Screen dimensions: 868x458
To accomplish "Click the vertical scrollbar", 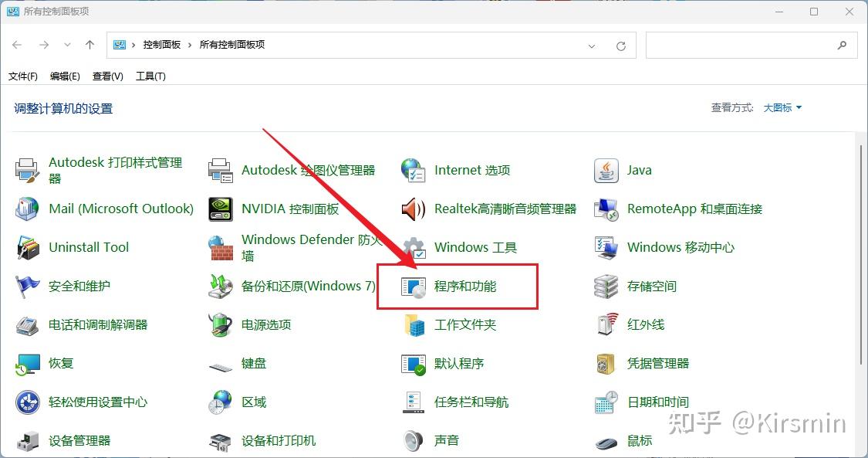I will [x=862, y=253].
